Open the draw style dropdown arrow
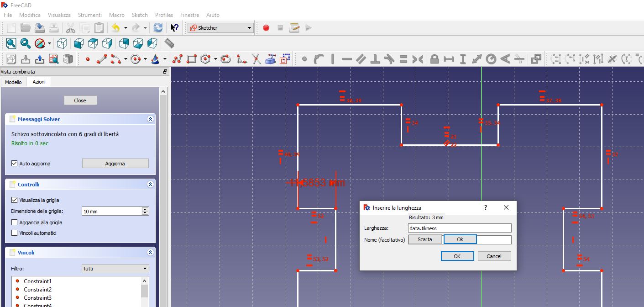 pos(49,43)
